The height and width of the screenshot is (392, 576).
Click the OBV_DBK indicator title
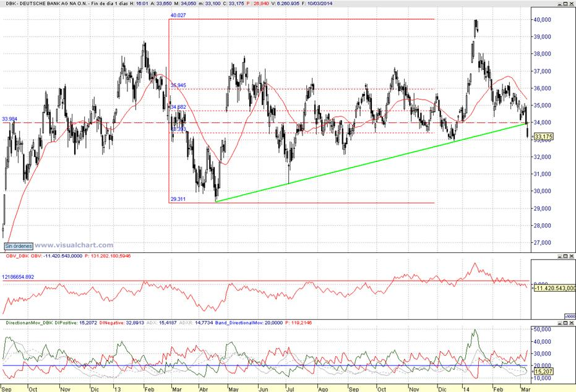(17, 256)
